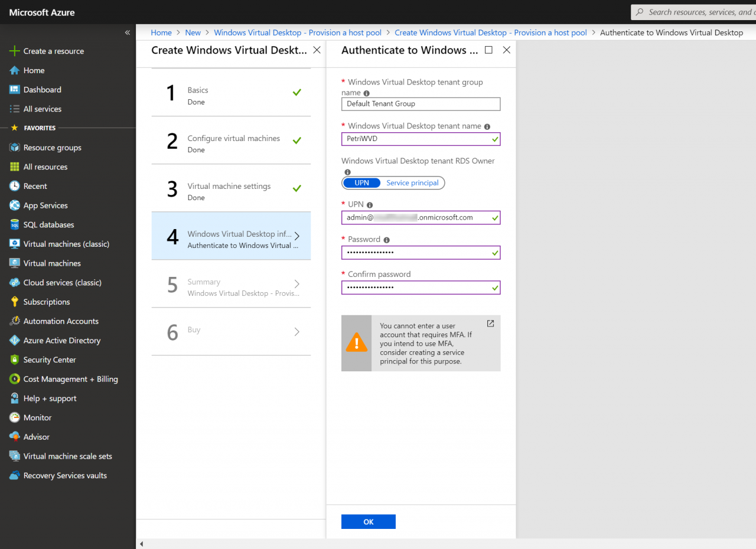
Task: Click the All resources grid icon
Action: click(x=14, y=167)
